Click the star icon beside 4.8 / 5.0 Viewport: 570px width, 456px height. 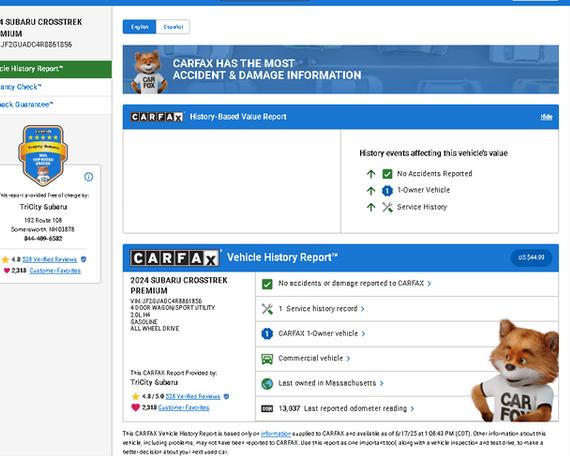[x=136, y=396]
